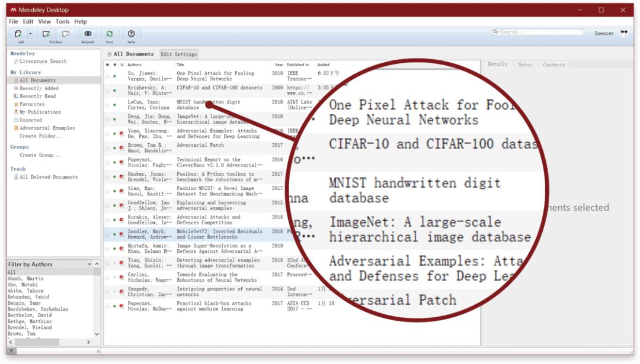Image resolution: width=640 pixels, height=364 pixels.
Task: Open the Tools menu
Action: click(62, 22)
